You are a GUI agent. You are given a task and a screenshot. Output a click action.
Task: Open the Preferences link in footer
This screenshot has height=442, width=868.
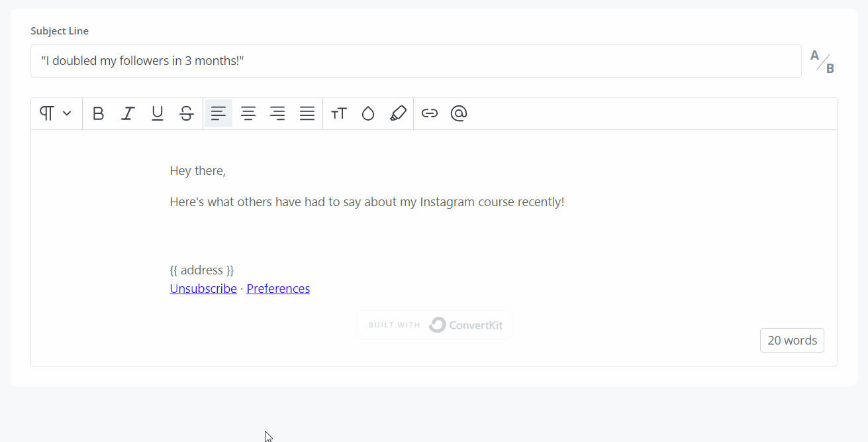coord(278,289)
